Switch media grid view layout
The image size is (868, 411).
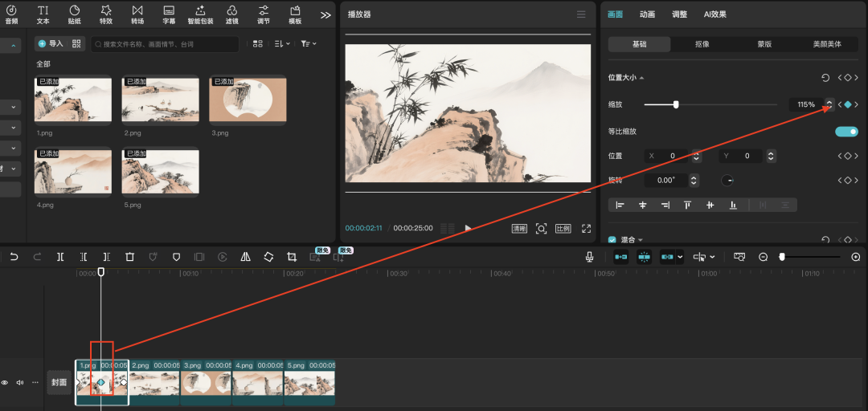pyautogui.click(x=257, y=43)
